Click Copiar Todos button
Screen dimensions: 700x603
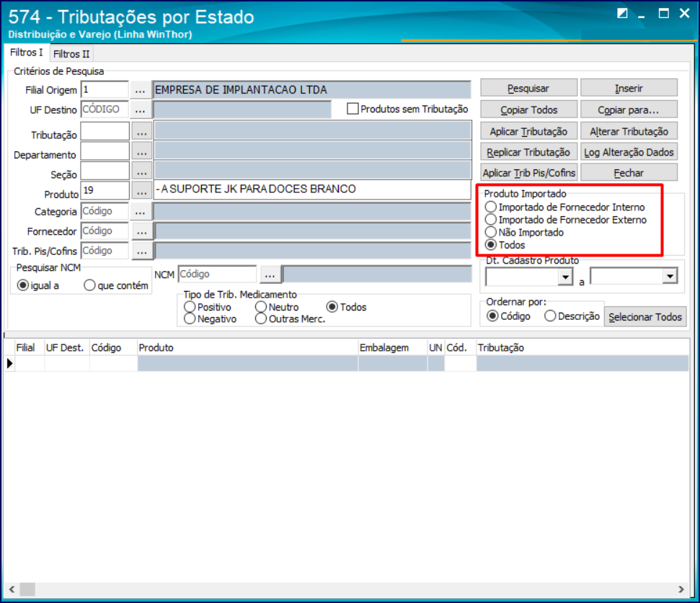(x=528, y=110)
